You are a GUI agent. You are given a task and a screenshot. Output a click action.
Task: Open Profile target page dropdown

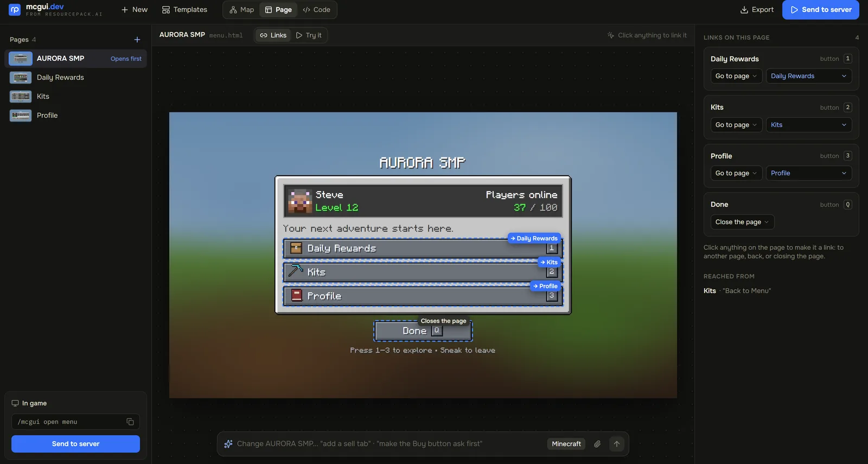[x=809, y=173]
